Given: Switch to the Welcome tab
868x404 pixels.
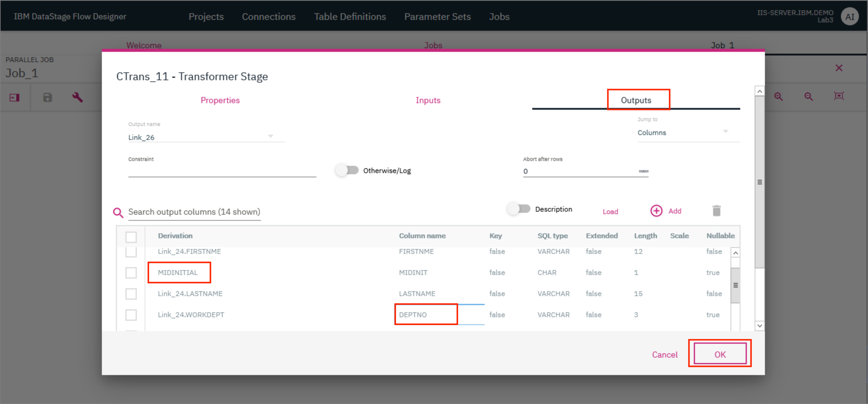Looking at the screenshot, I should point(144,45).
